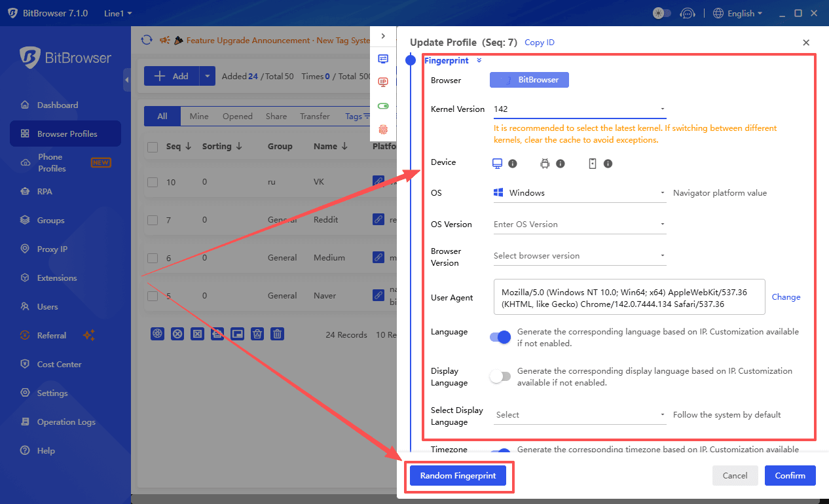Collapse the Fingerprint section chevron
Viewport: 829px width, 504px height.
(479, 60)
